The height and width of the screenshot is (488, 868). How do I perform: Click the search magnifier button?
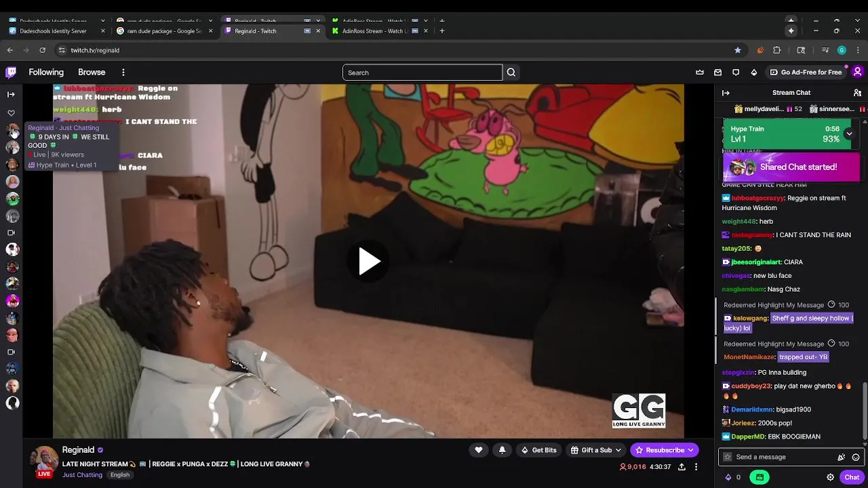pos(511,73)
